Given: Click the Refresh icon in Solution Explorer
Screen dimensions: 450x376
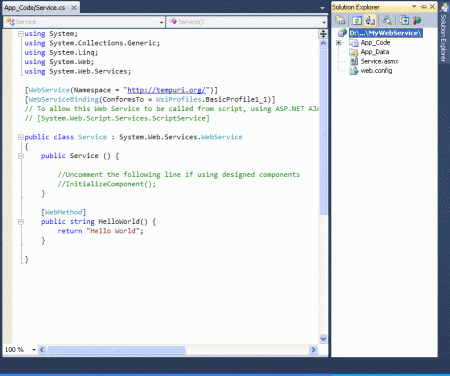Looking at the screenshot, I should coord(357,21).
